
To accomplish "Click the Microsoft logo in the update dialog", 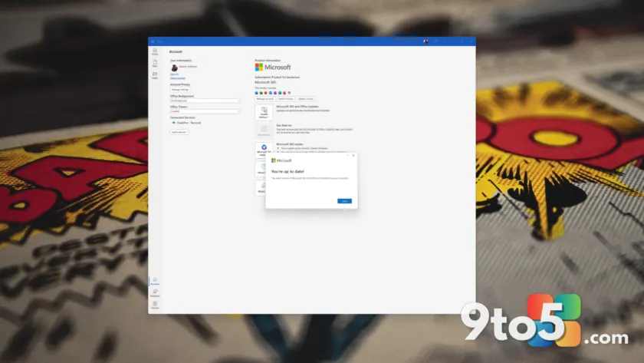I will click(281, 160).
